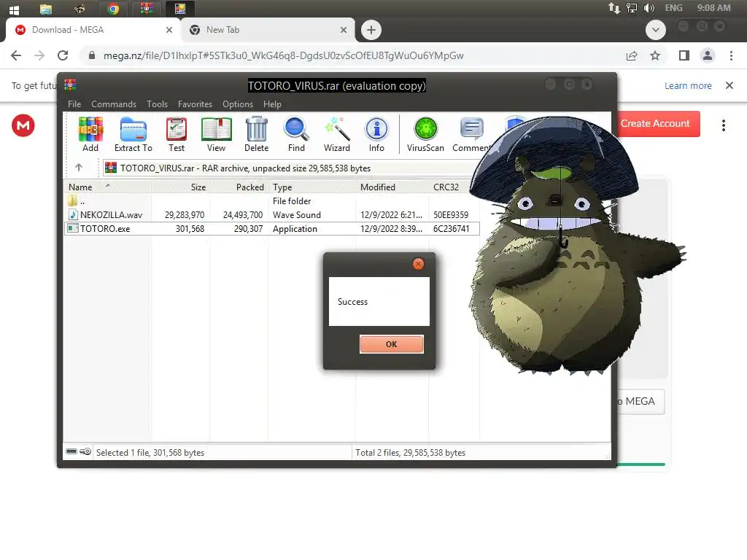This screenshot has width=747, height=560.
Task: Open the View toolbar tool
Action: (216, 135)
